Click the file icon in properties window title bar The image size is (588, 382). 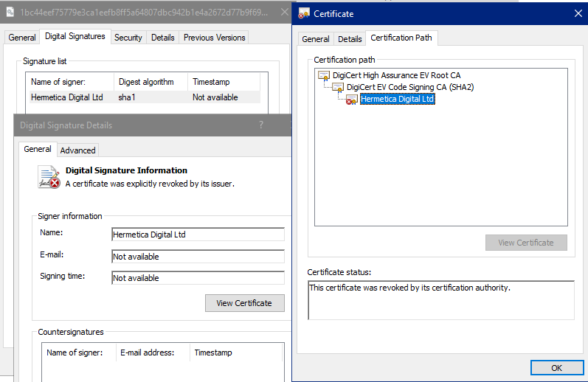click(10, 12)
